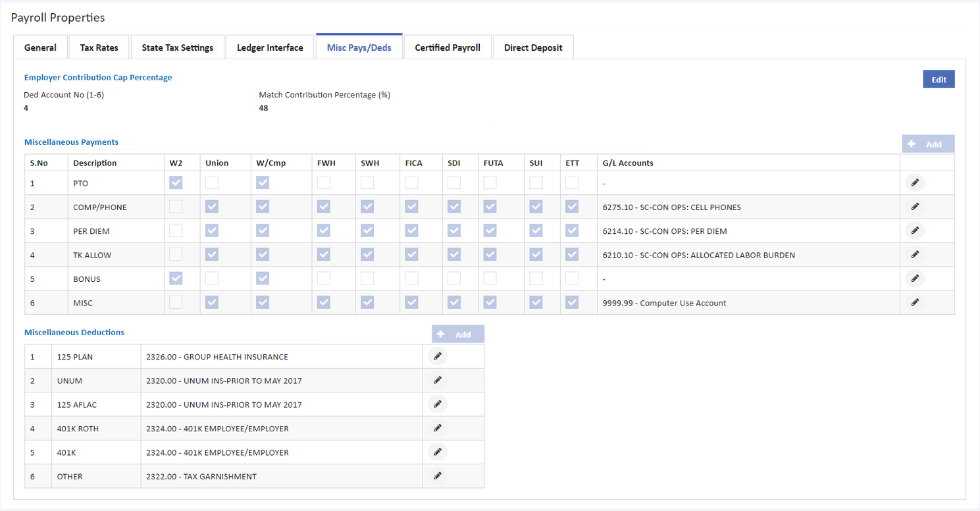Toggle SWH checkbox for TK ALLOW

tap(367, 255)
